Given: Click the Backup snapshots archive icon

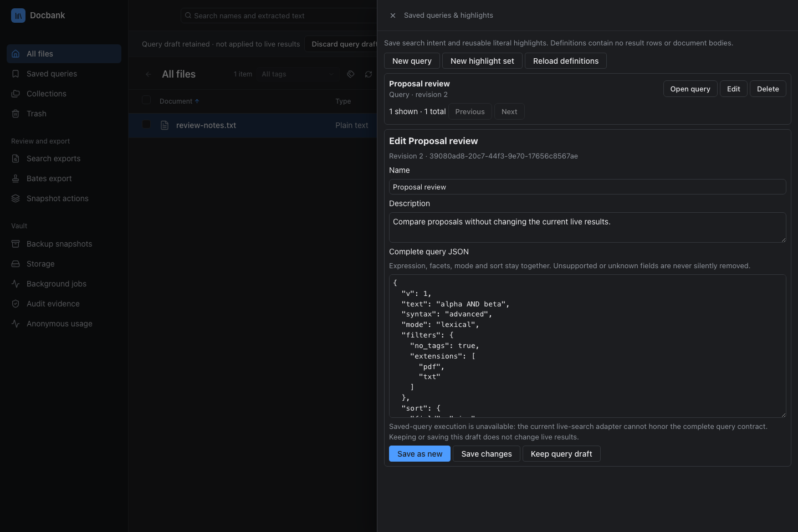Looking at the screenshot, I should (16, 244).
